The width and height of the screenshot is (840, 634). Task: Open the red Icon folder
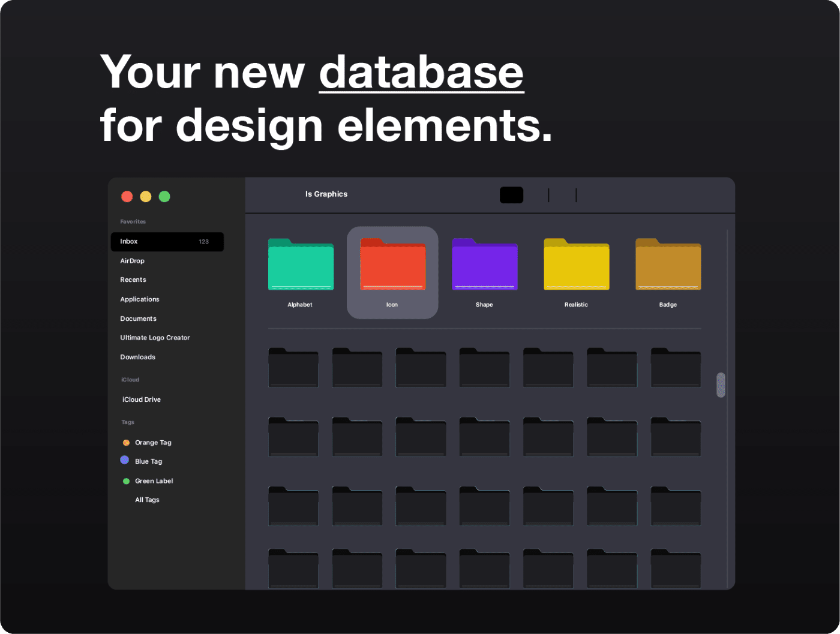click(x=392, y=265)
